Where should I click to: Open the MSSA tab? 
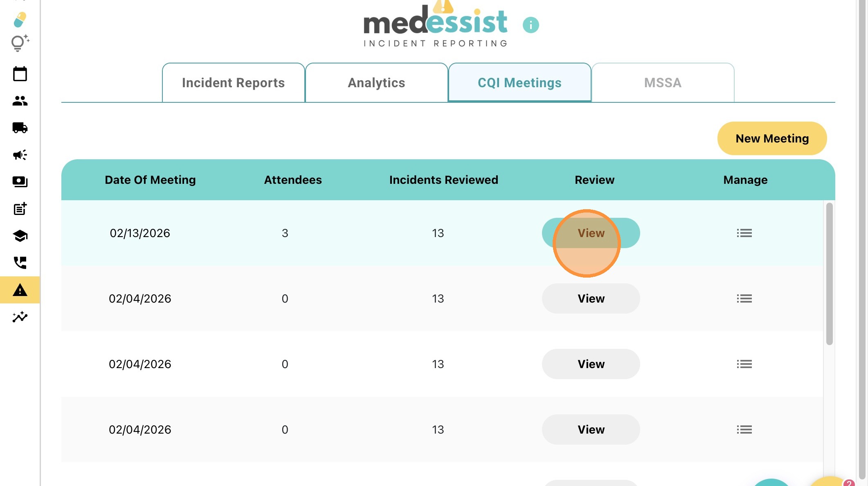(663, 83)
